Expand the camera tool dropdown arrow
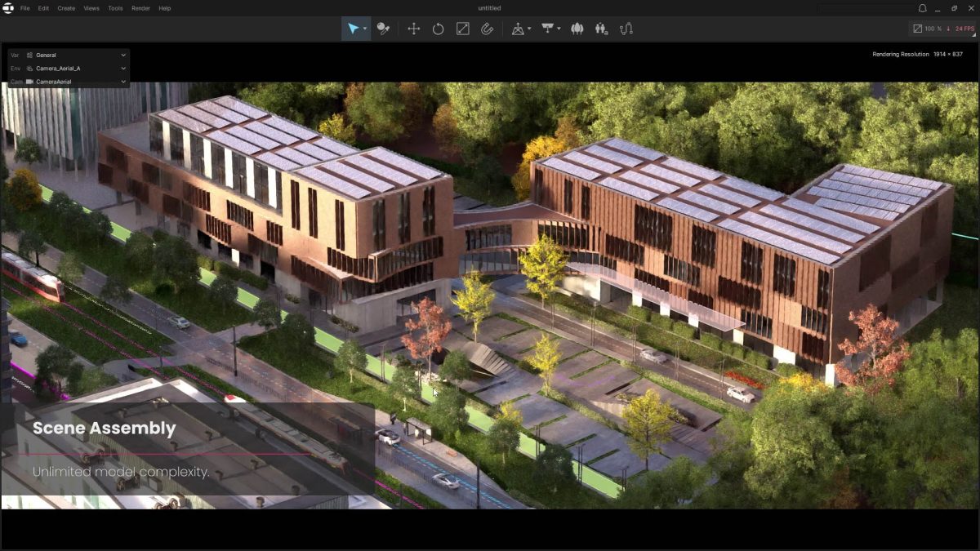980x551 pixels. tap(528, 29)
